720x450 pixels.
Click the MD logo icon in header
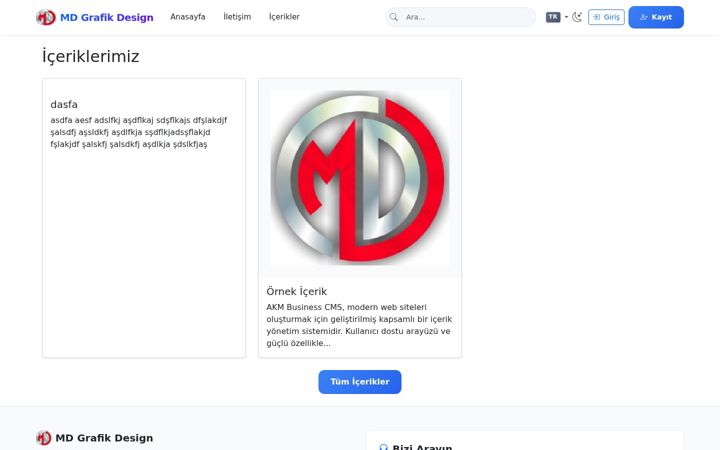click(x=45, y=17)
